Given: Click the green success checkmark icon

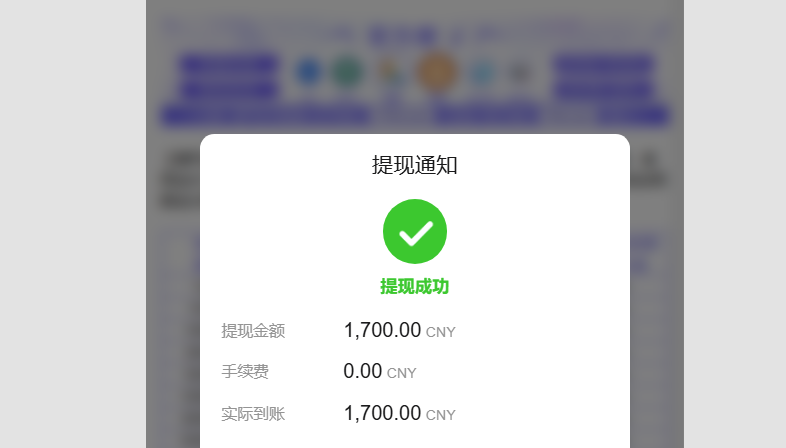Looking at the screenshot, I should [415, 231].
